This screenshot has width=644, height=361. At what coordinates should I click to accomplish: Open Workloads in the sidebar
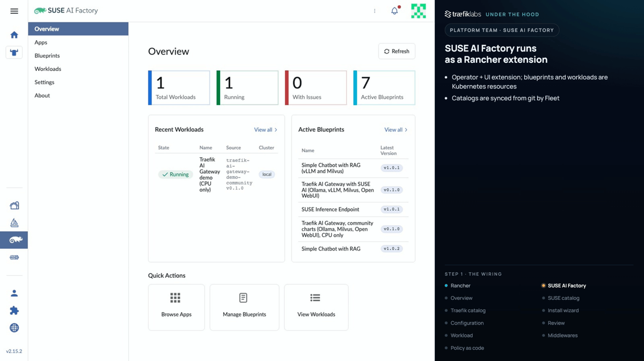[48, 69]
